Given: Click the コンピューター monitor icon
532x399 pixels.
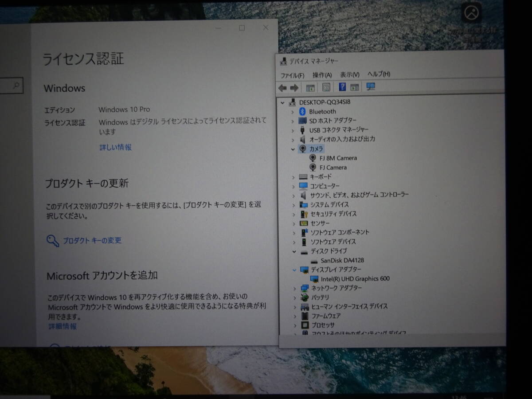Looking at the screenshot, I should (303, 186).
